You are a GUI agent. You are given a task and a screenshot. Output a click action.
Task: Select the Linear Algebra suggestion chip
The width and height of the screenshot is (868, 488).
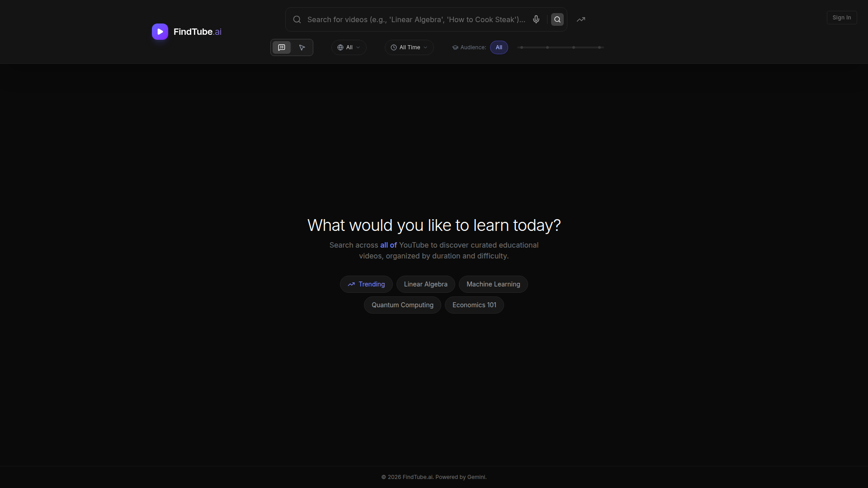coord(425,284)
